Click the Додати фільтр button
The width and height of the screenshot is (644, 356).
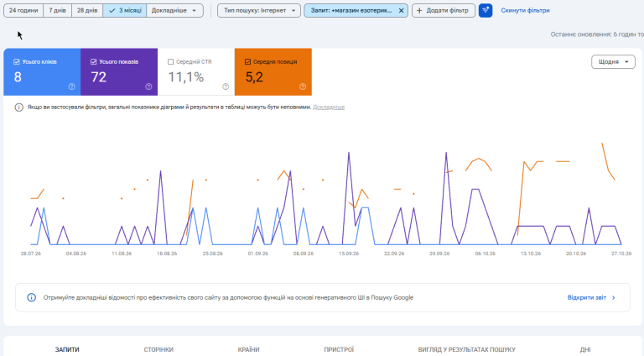click(x=444, y=10)
